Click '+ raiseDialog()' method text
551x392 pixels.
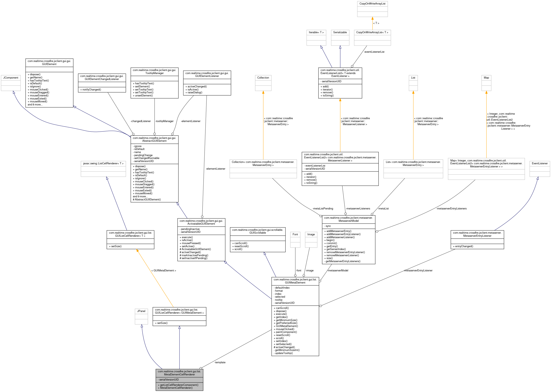click(194, 93)
